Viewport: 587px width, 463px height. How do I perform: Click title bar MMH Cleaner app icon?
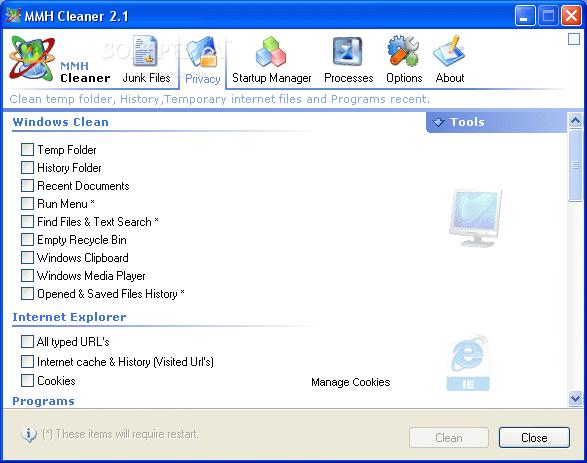coord(13,15)
